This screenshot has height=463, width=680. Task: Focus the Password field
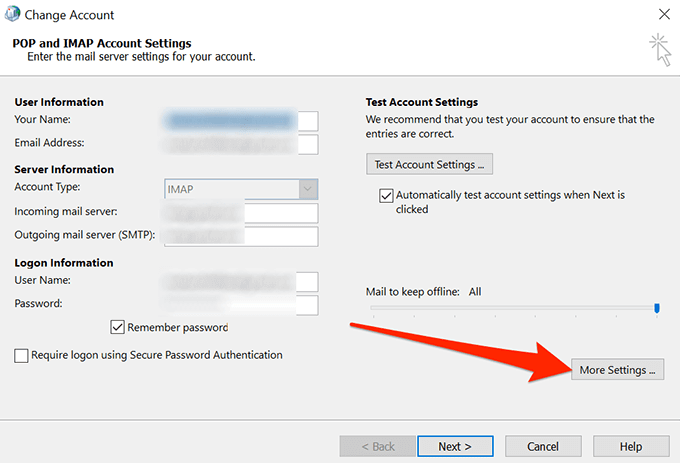coord(241,304)
